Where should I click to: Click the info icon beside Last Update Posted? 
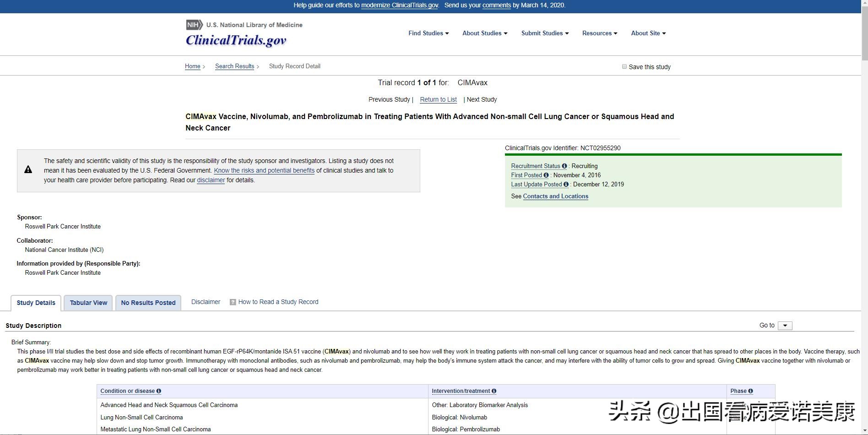[566, 185]
